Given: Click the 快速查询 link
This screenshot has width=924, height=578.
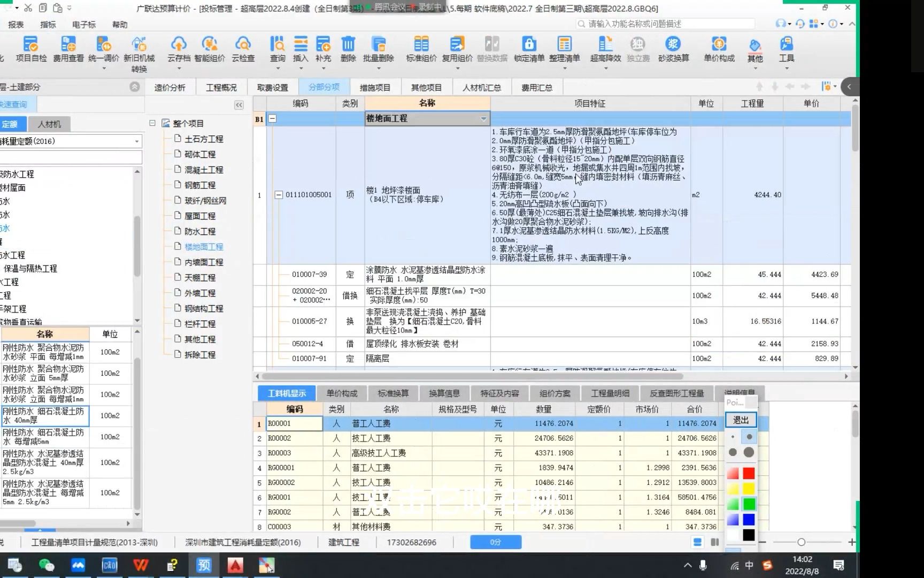Looking at the screenshot, I should click(13, 104).
